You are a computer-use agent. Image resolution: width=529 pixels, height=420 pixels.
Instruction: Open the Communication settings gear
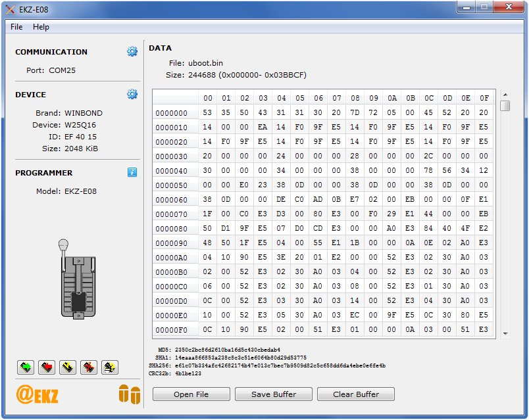[x=132, y=52]
